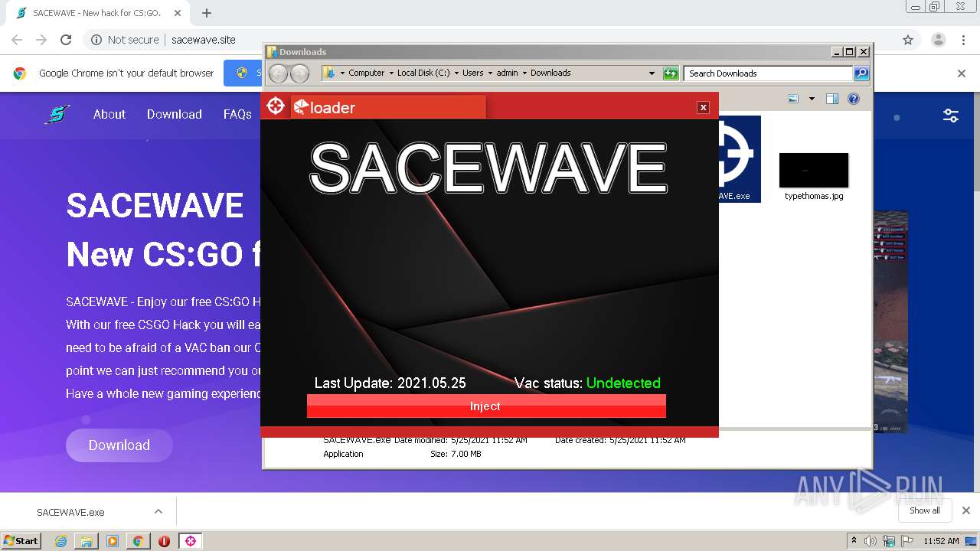Click volume icon in system tray
This screenshot has width=980, height=551.
[x=871, y=541]
